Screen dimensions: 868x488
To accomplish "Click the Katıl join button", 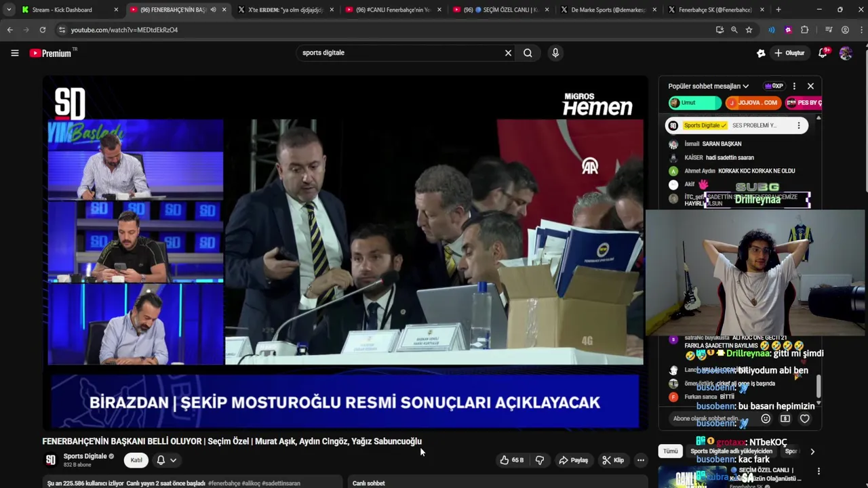I will 136,460.
